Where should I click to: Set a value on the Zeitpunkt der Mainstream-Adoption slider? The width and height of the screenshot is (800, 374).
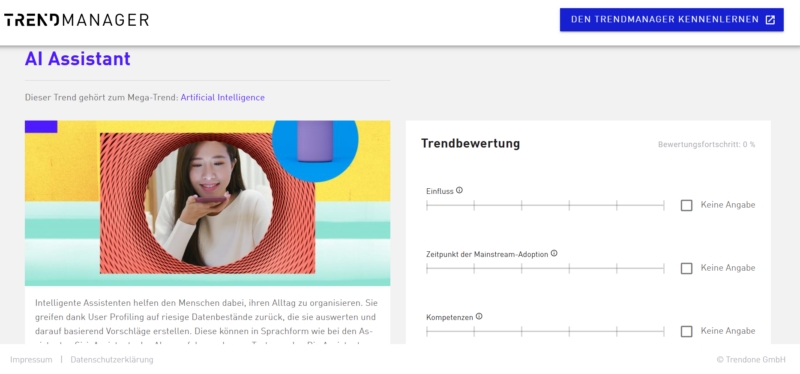[x=545, y=268]
